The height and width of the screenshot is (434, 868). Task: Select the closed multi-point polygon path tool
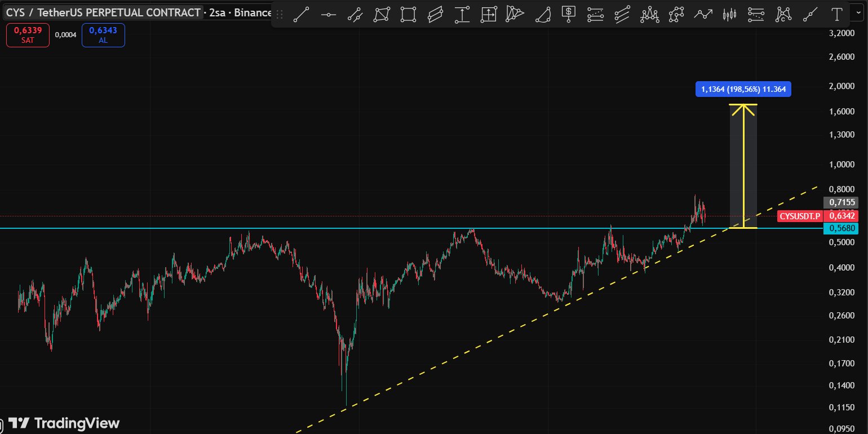676,14
